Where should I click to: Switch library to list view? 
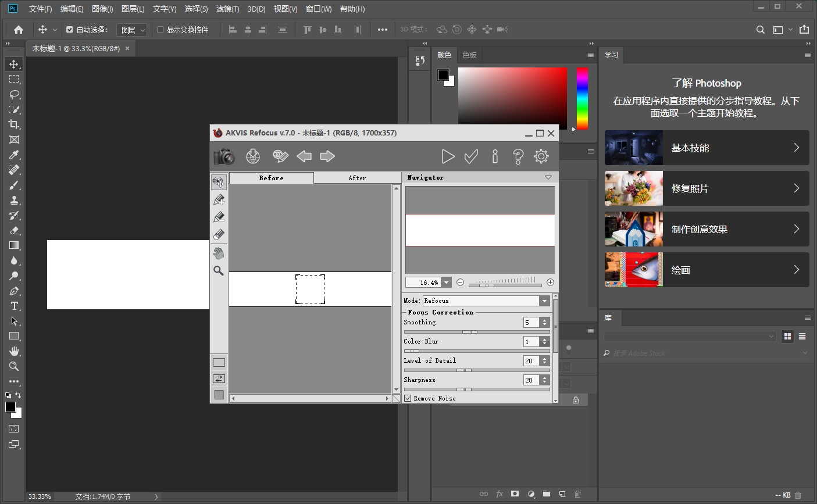click(802, 336)
